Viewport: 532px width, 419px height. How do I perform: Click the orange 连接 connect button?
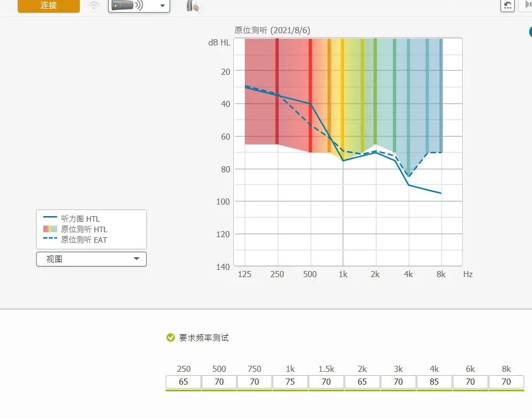[49, 6]
